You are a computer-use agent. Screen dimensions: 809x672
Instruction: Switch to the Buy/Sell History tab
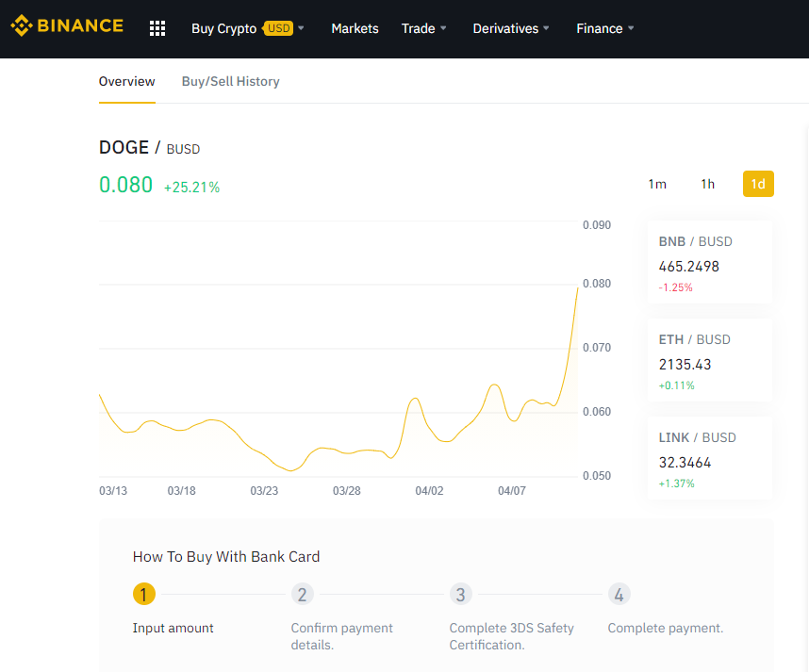coord(231,81)
